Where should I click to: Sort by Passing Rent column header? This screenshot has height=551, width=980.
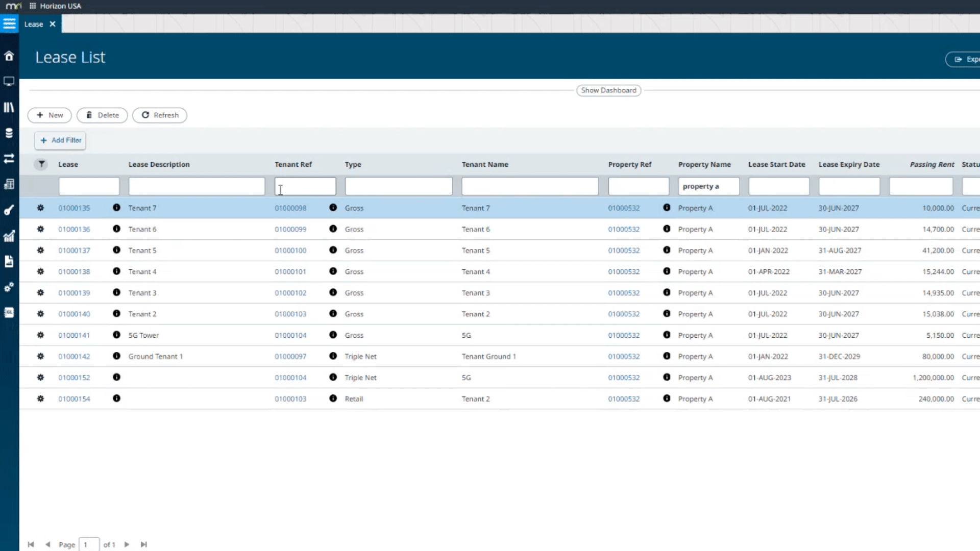932,164
